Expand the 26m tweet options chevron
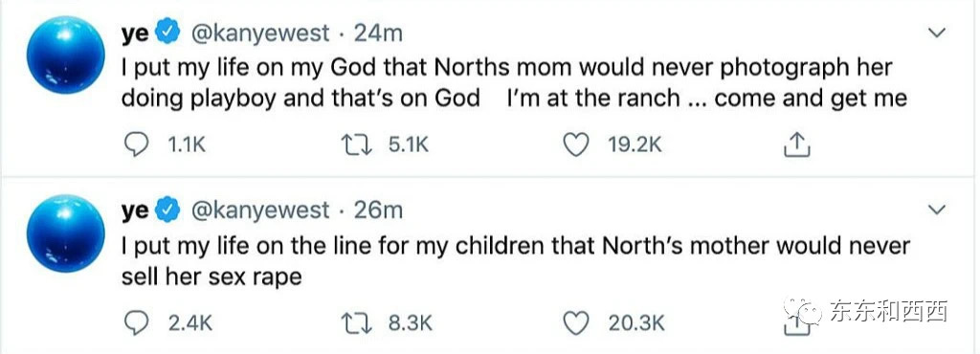Screen dimensions: 980x354 (936, 211)
